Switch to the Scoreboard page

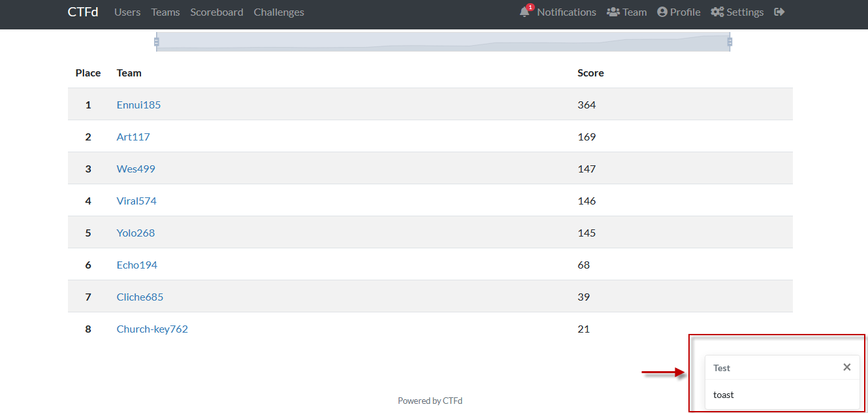(217, 12)
